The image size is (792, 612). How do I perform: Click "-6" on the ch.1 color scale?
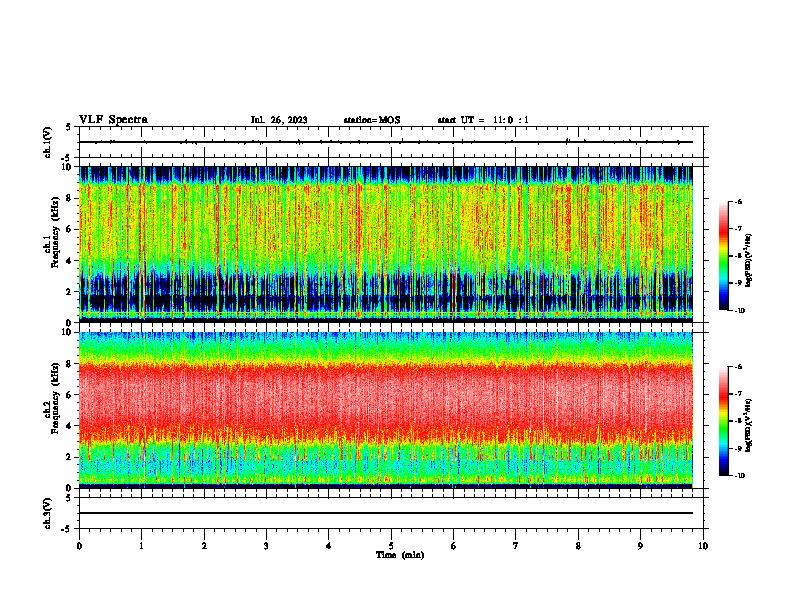click(x=738, y=202)
